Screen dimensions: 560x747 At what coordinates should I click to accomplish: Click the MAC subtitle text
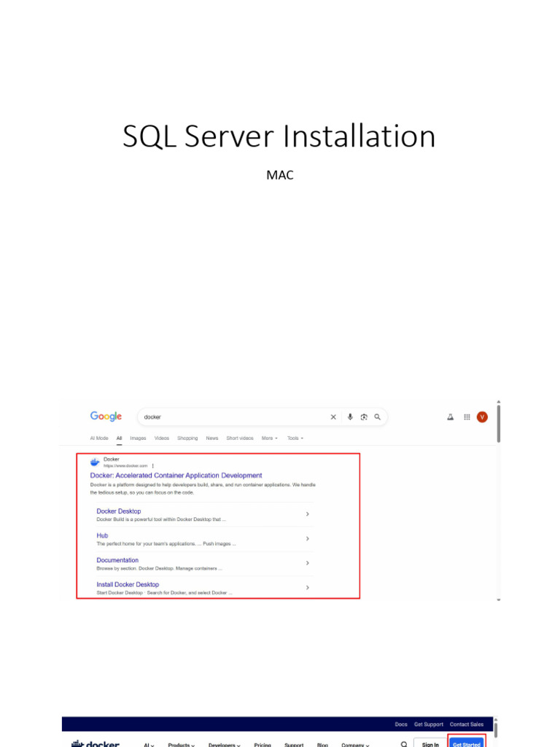pyautogui.click(x=280, y=175)
